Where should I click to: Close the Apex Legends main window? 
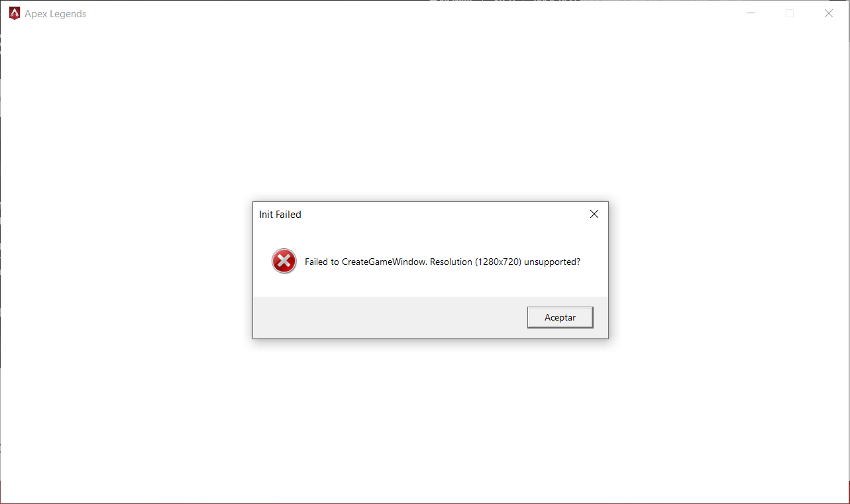(x=829, y=13)
